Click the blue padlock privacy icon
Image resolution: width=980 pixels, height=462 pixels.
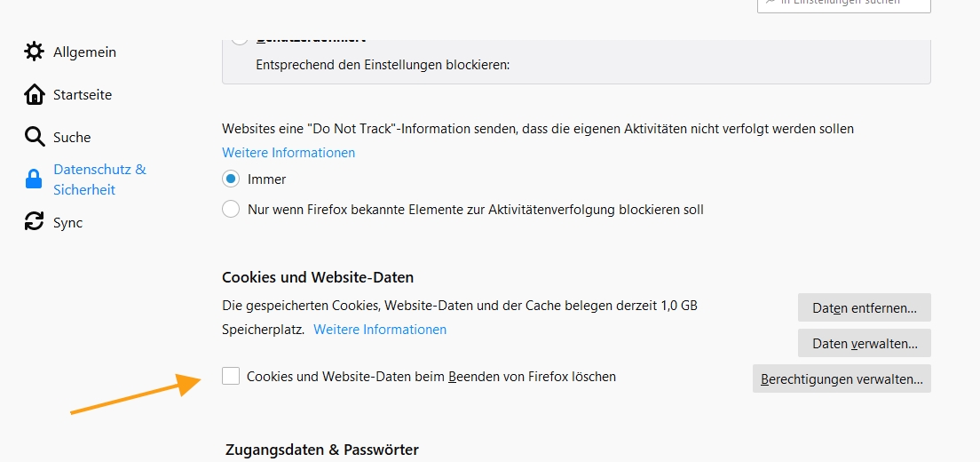(34, 179)
